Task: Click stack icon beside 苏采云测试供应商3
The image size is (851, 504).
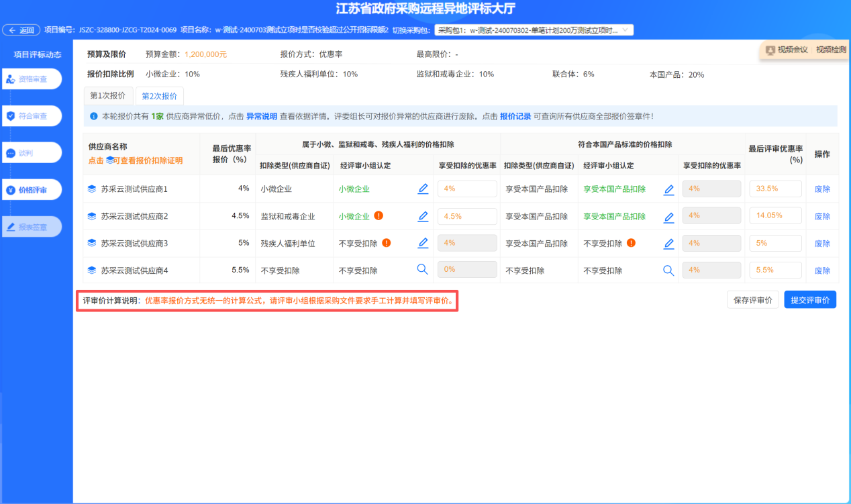Action: 93,244
